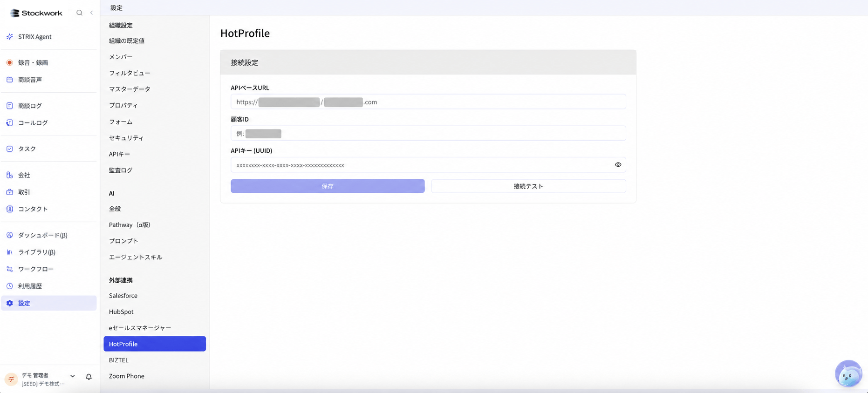Click the red 録音・録画 record icon
Viewport: 868px width, 393px height.
pos(9,62)
